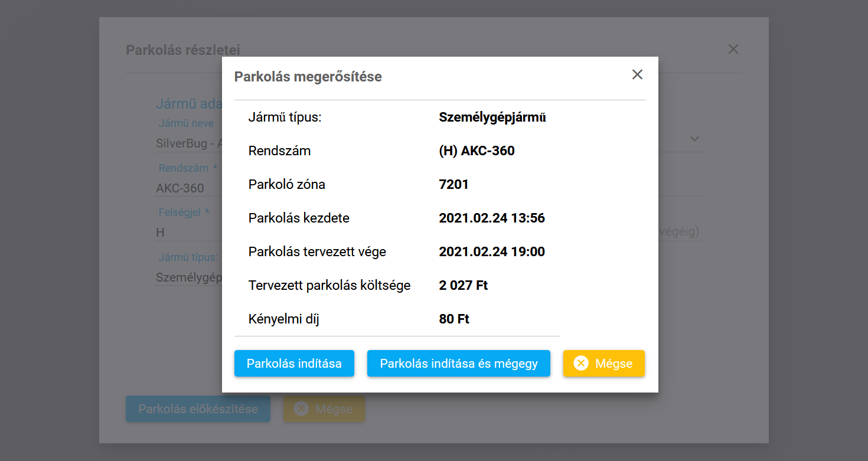Click the Kényelmi díj value 80 Ft
This screenshot has height=461, width=868.
pos(453,319)
